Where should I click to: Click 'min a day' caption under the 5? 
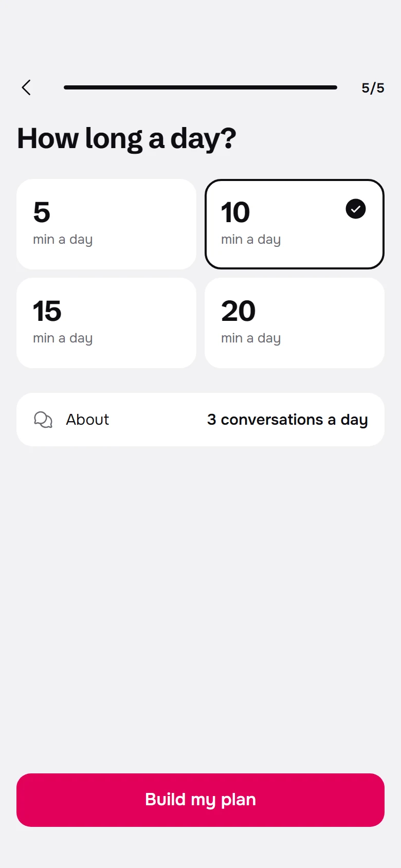(x=63, y=240)
